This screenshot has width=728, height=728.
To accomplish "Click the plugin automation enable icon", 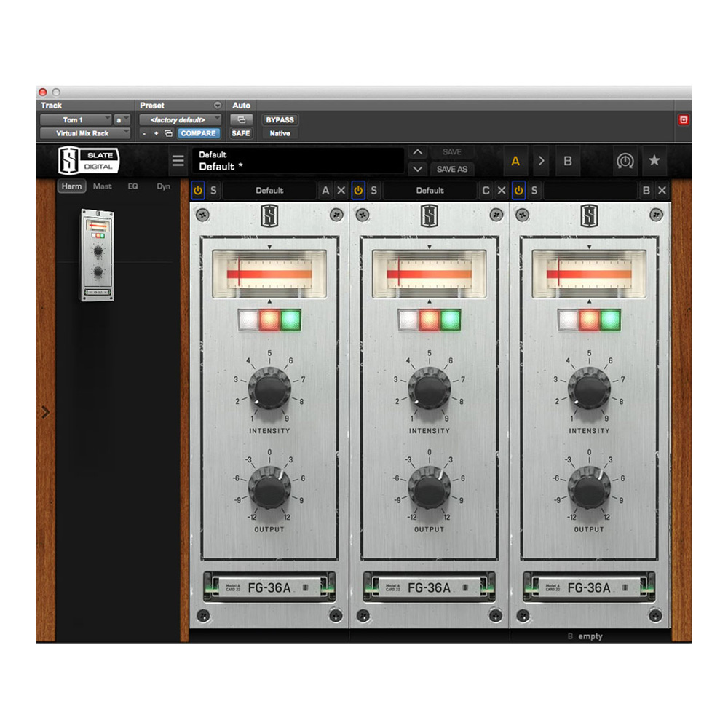I will point(242,120).
